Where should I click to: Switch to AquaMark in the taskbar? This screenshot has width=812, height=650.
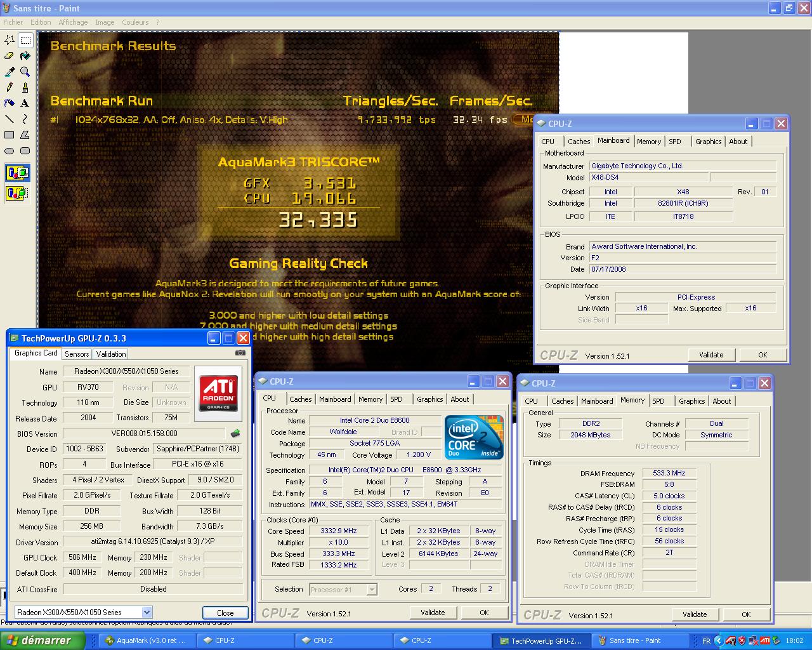pyautogui.click(x=147, y=641)
